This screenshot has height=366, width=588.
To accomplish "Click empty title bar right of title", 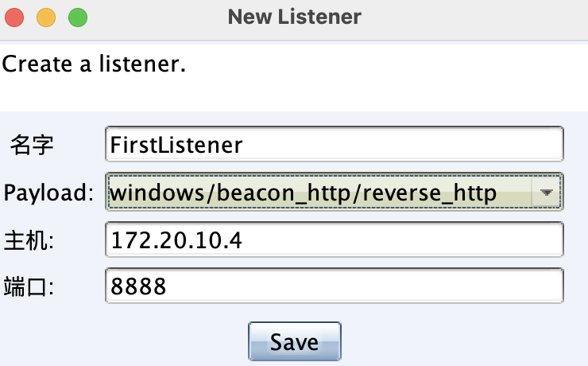I will 477,17.
